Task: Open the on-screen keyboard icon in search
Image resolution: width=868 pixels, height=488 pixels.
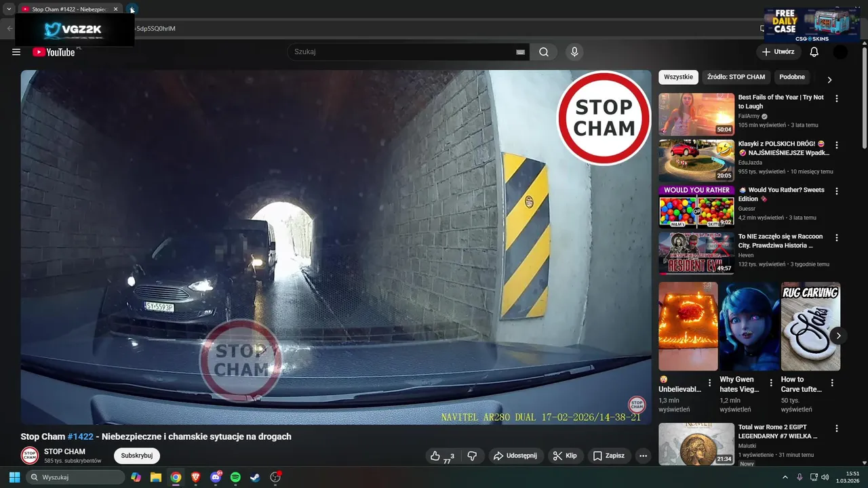Action: [x=521, y=52]
